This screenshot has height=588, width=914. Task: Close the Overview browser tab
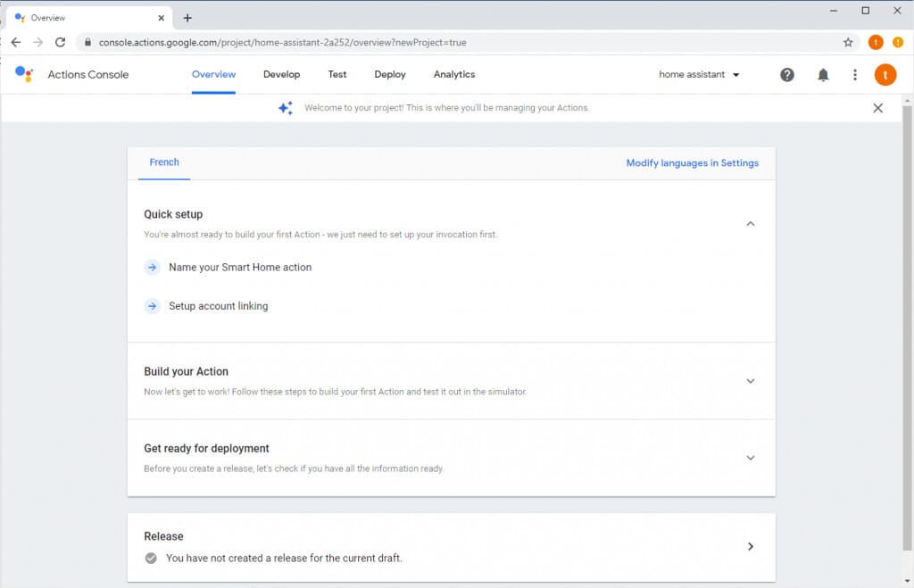162,18
